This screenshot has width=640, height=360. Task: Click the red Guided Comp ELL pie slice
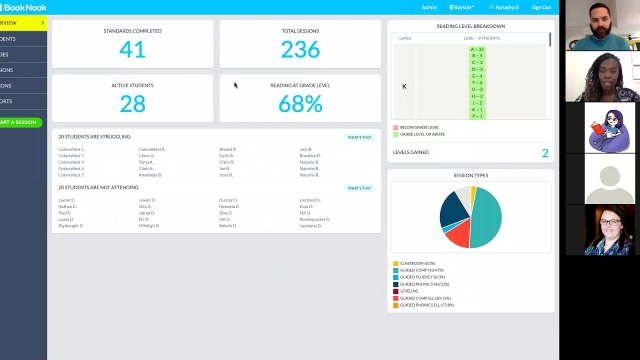pos(458,236)
